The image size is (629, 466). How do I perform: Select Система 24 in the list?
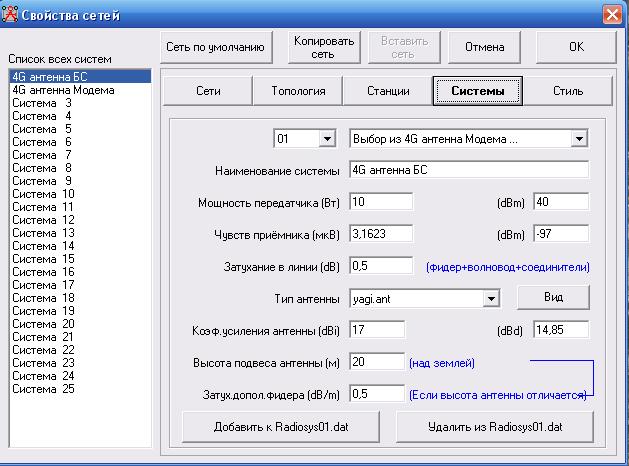80,376
